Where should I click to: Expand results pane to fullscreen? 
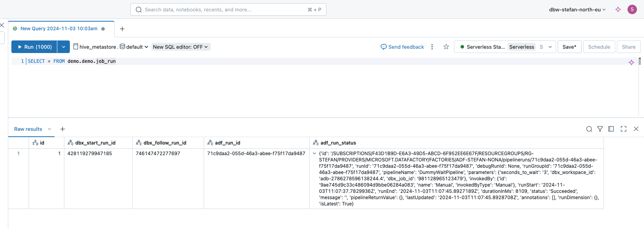tap(624, 129)
